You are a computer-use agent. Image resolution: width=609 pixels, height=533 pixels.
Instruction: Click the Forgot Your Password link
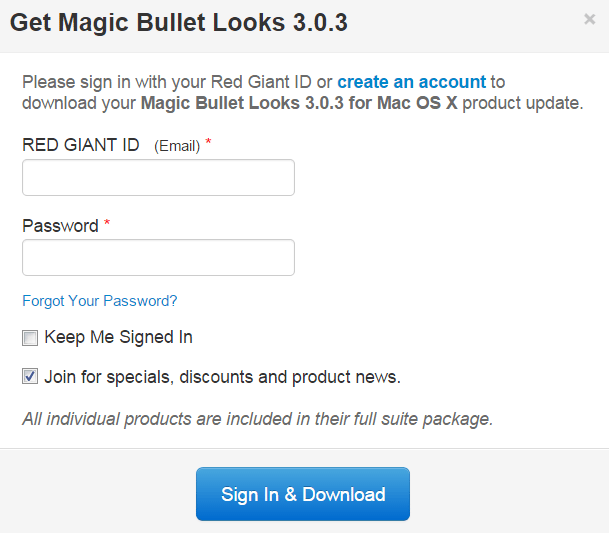[100, 300]
